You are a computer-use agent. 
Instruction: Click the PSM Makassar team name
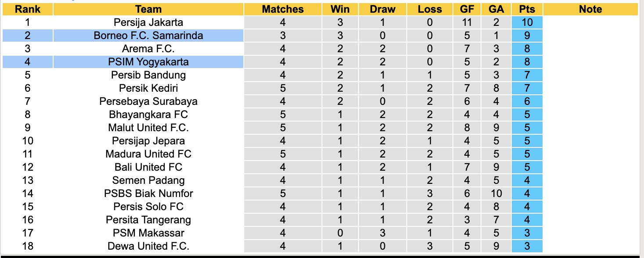point(148,233)
